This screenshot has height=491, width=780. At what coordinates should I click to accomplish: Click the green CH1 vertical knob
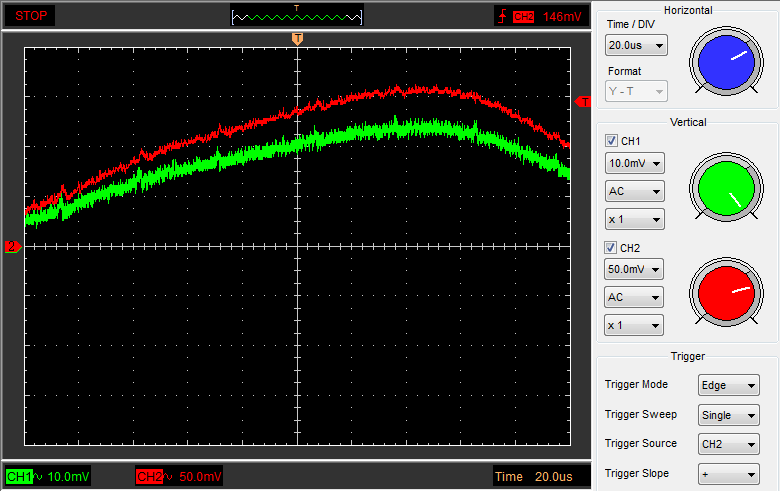click(724, 189)
